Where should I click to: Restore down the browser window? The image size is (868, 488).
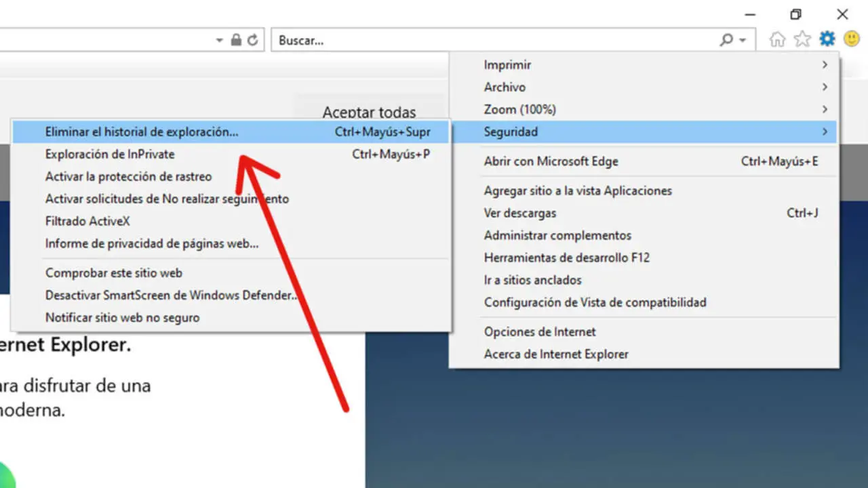coord(796,14)
